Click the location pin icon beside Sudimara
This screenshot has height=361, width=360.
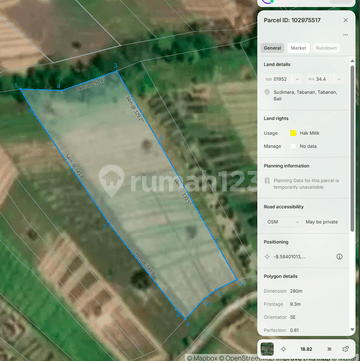[267, 92]
